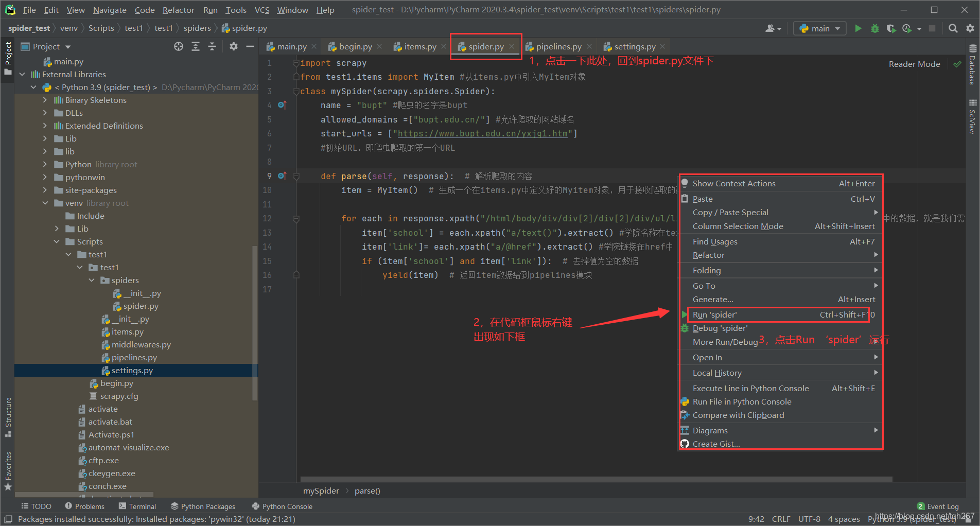Expand the Lib folder under venv
Image resolution: width=980 pixels, height=526 pixels.
click(57, 229)
